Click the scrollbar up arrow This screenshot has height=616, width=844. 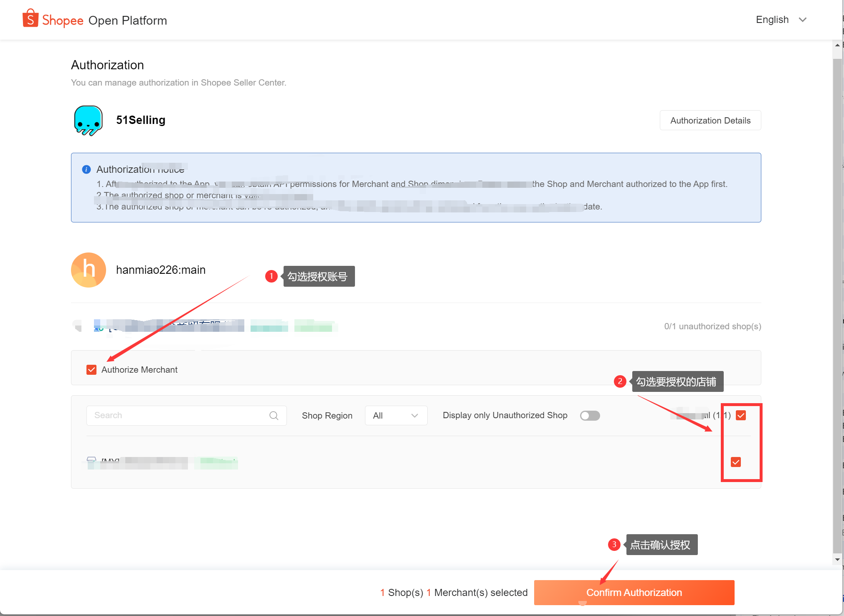[x=837, y=45]
